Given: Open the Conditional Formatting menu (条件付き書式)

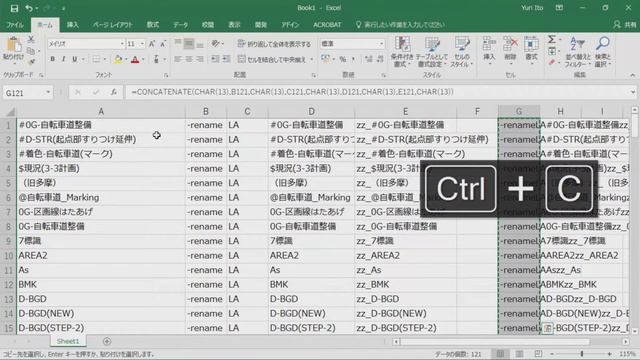Looking at the screenshot, I should click(x=402, y=51).
